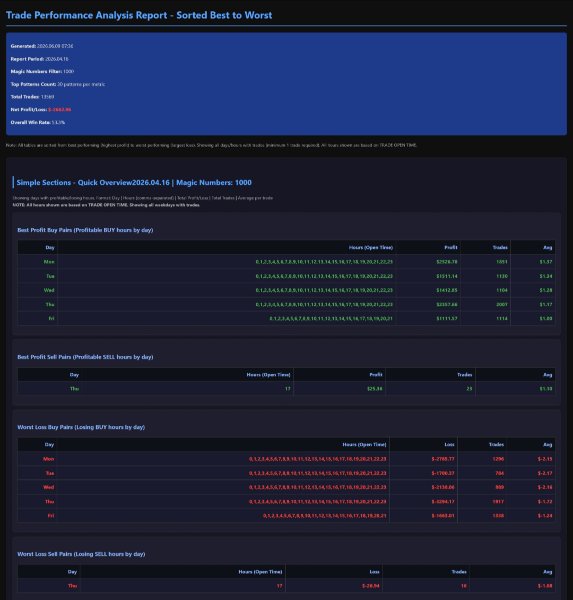Click 'Hours (Open Time)' header in Best Profit Buy table
The height and width of the screenshot is (600, 573).
click(x=371, y=248)
